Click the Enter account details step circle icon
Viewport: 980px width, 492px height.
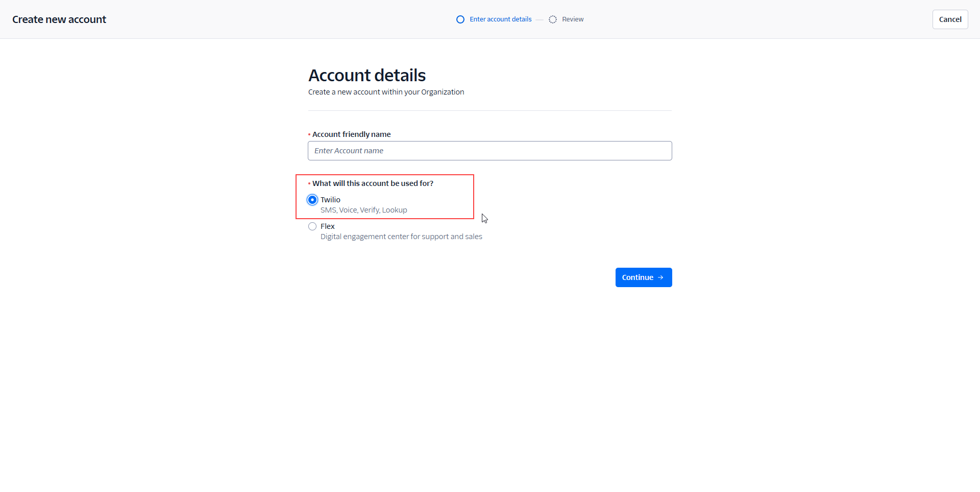[460, 19]
